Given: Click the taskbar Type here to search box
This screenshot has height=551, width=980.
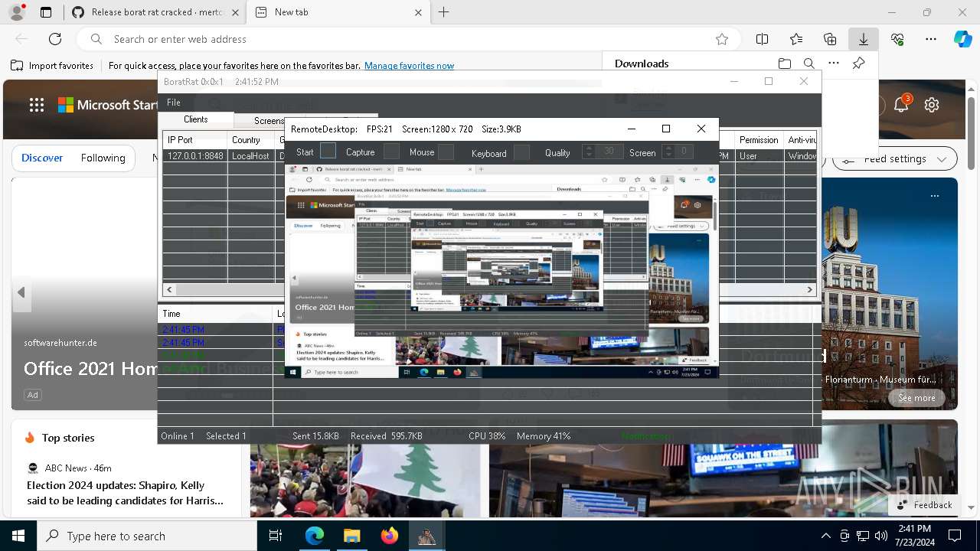Looking at the screenshot, I should (147, 536).
